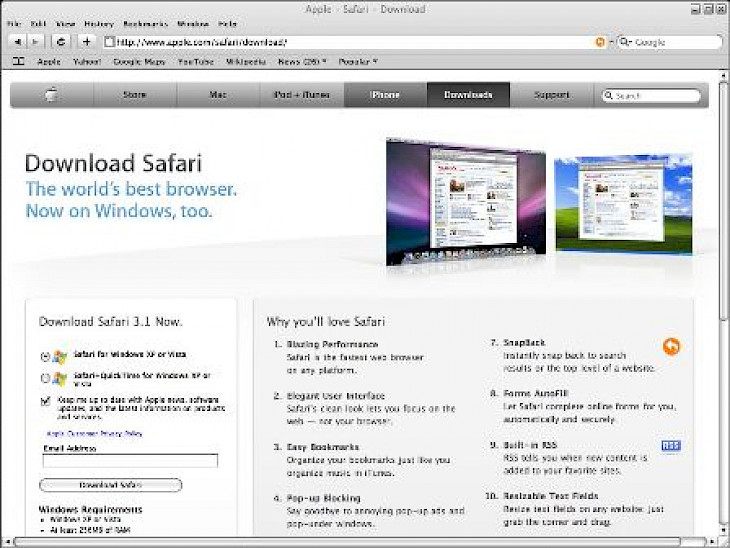730x548 pixels.
Task: Go forward with the Forward arrow
Action: click(x=35, y=42)
